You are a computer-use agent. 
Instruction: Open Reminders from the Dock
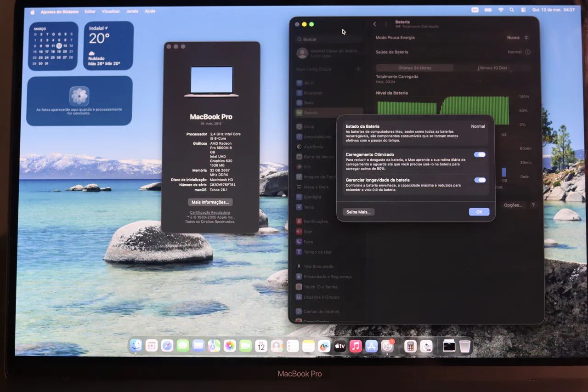click(x=293, y=346)
